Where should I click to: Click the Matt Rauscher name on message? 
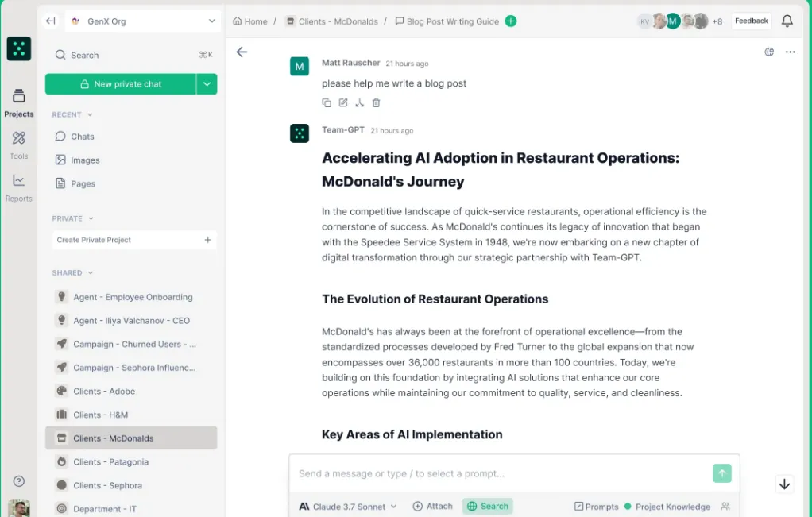(350, 63)
